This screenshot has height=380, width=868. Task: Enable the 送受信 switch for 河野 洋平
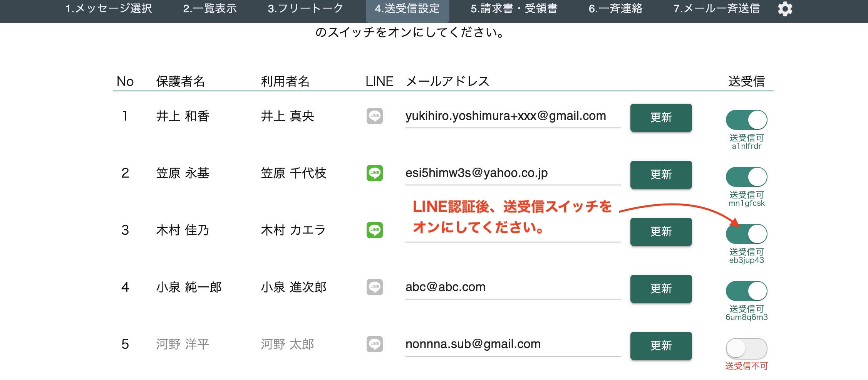(x=746, y=348)
